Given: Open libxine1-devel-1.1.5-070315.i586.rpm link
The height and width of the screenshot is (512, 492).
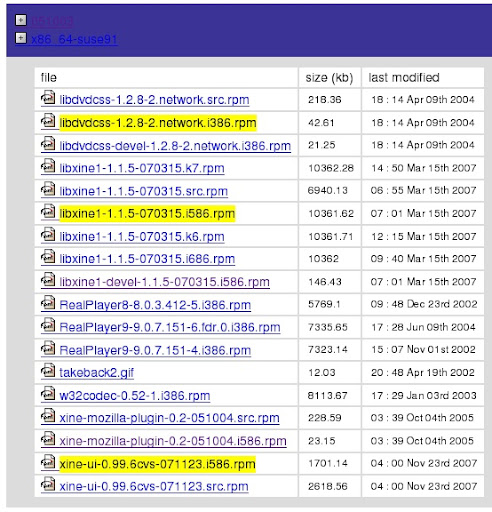Looking at the screenshot, I should [164, 282].
